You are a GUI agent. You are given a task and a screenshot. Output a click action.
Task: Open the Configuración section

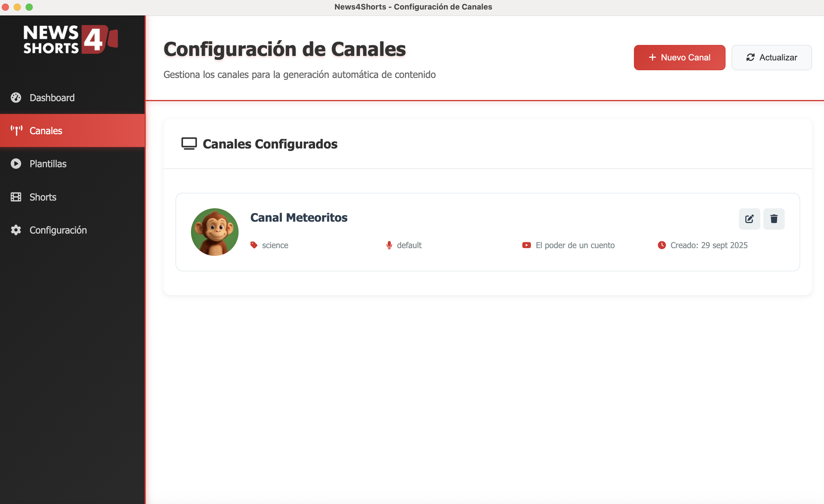click(x=72, y=230)
